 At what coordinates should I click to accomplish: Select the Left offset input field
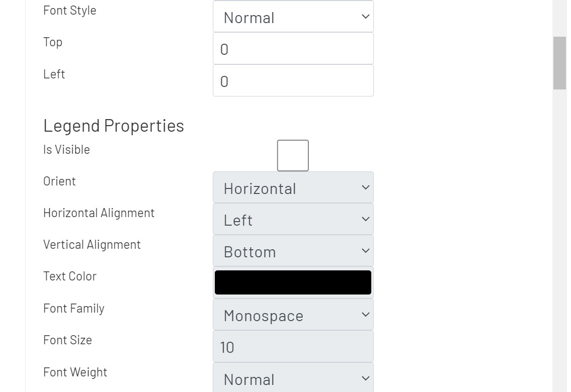click(293, 80)
